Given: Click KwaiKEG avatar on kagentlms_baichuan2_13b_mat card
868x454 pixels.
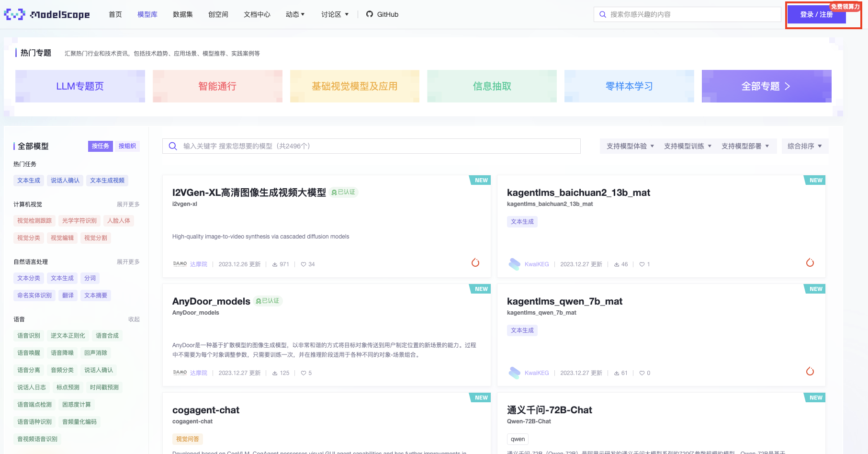Looking at the screenshot, I should click(x=515, y=264).
